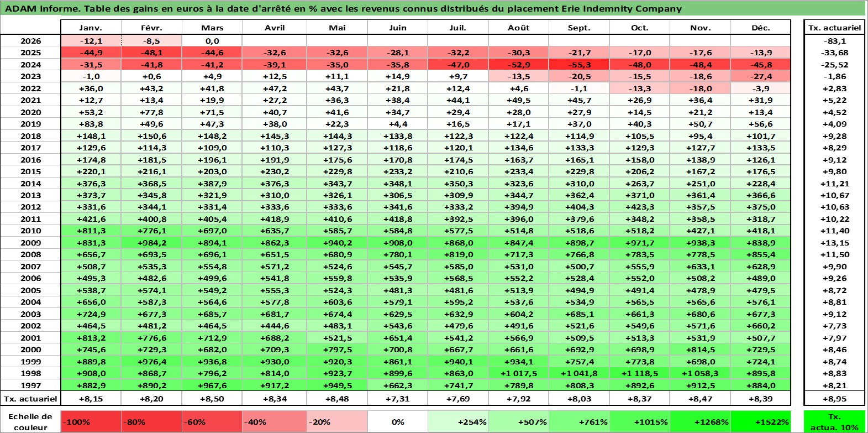Select the 2018 Févr. cell +150,6

coord(151,136)
